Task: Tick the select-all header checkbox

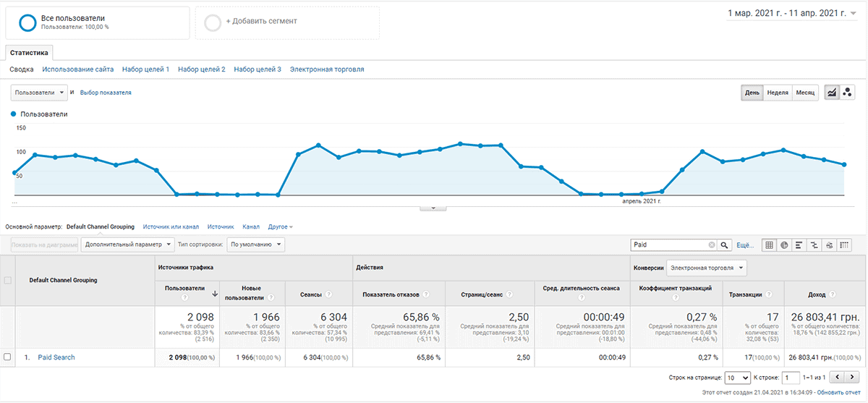Action: 7,280
